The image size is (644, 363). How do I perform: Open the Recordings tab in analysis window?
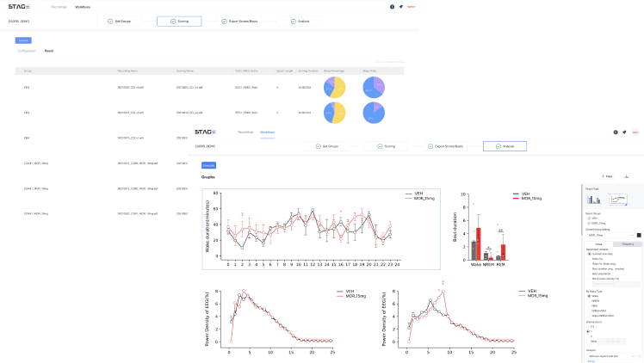click(x=245, y=132)
